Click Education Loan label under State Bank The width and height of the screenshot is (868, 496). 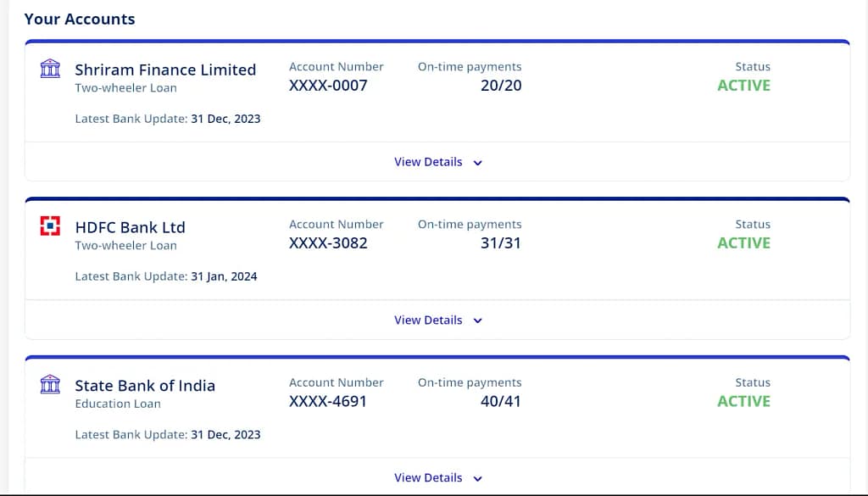tap(118, 404)
